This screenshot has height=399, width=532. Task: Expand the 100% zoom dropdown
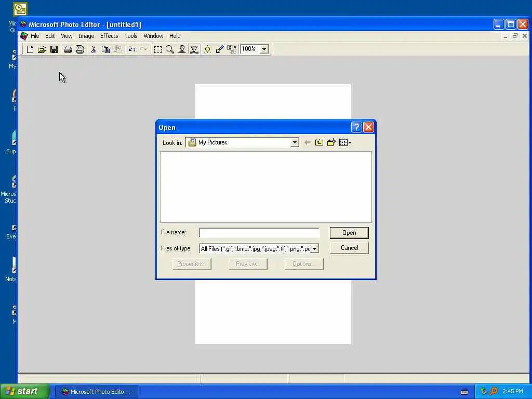264,49
